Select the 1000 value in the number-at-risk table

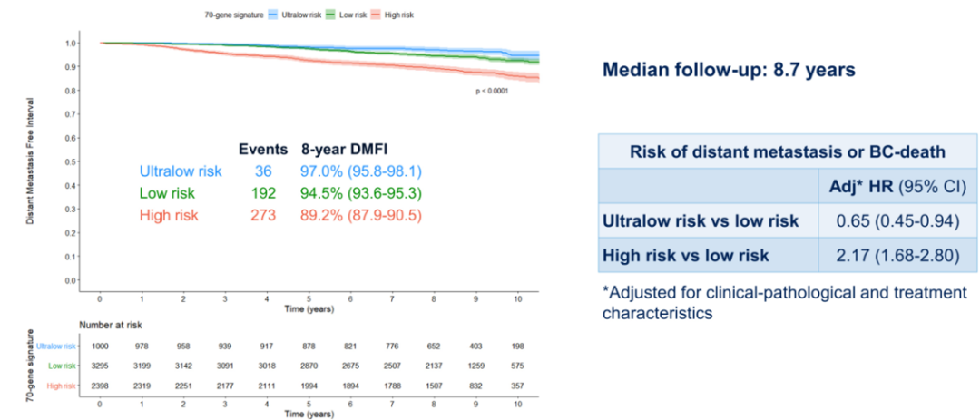pos(99,346)
